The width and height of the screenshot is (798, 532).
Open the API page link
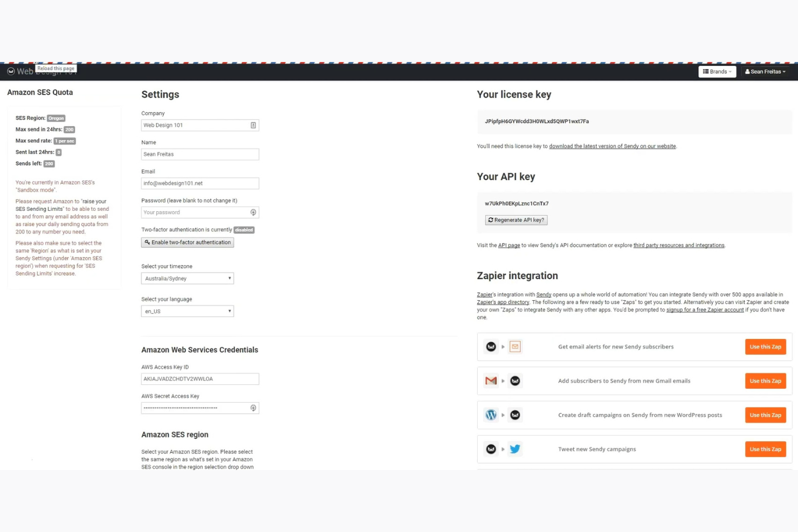(x=509, y=245)
